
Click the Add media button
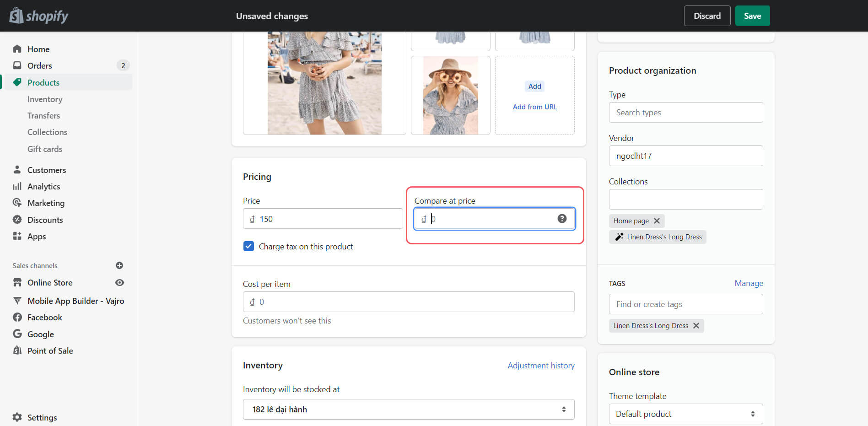(534, 86)
